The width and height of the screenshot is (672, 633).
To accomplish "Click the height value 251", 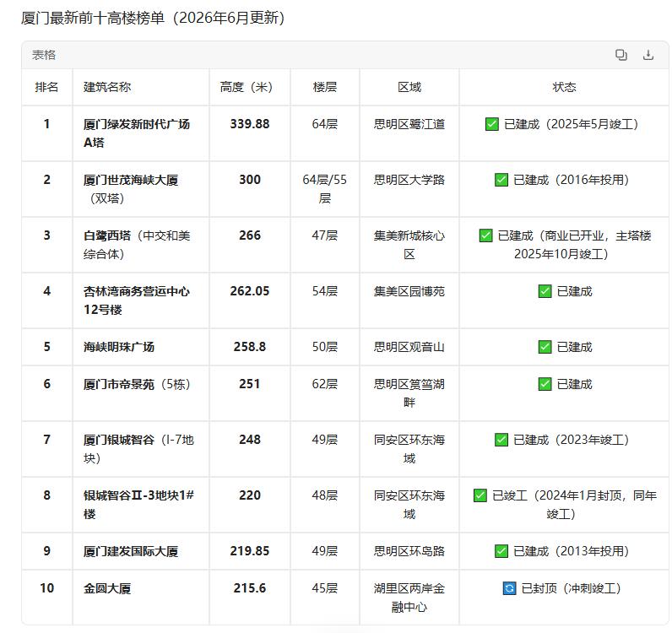I will 249,384.
